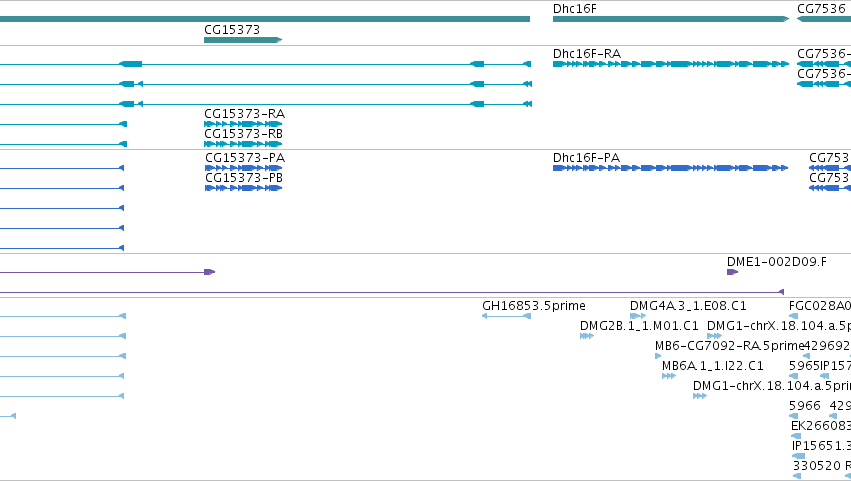Select the CG15373-RB transcript label
This screenshot has width=851, height=481.
243,134
